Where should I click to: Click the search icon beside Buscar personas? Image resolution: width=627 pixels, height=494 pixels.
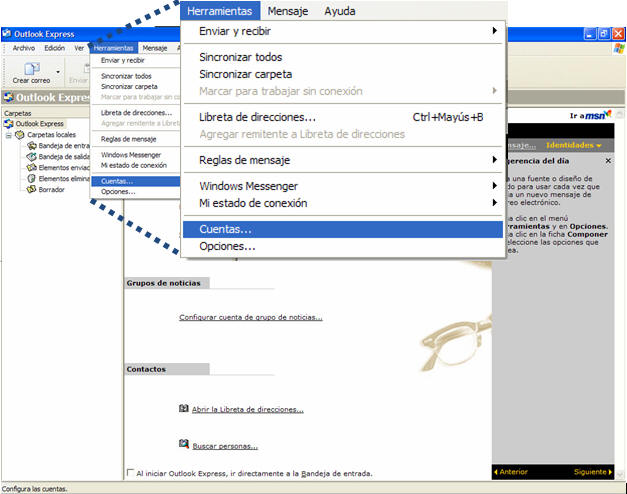pyautogui.click(x=184, y=444)
